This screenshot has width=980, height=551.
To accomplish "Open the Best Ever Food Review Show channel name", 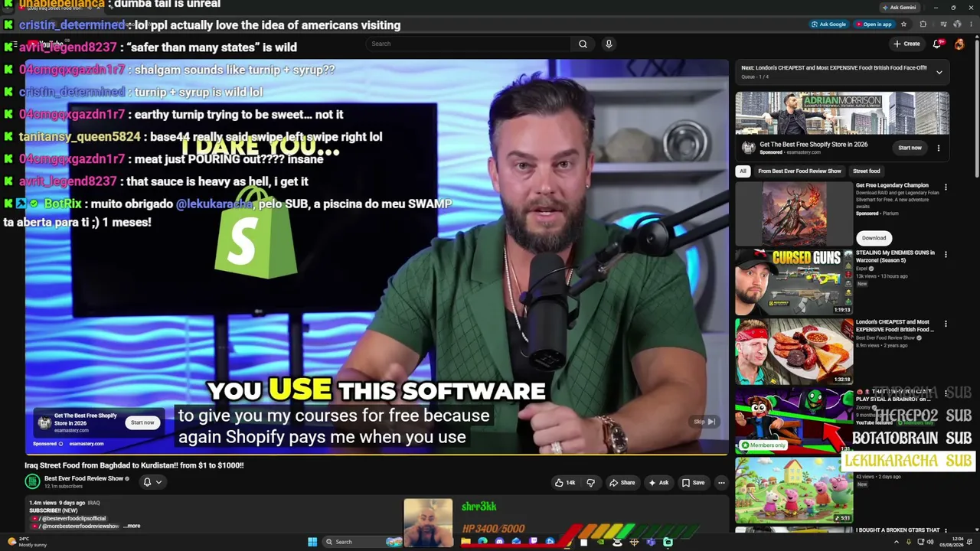I will 83,478.
